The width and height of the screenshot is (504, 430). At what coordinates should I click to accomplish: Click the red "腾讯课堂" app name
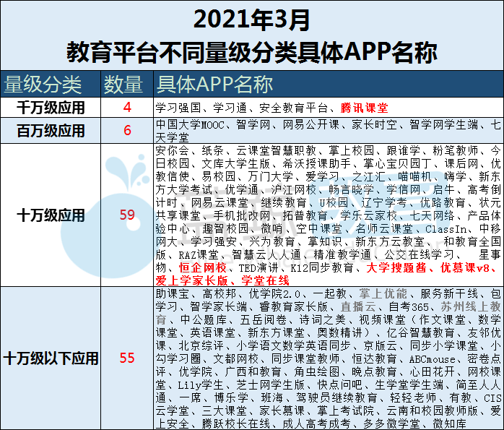point(364,108)
